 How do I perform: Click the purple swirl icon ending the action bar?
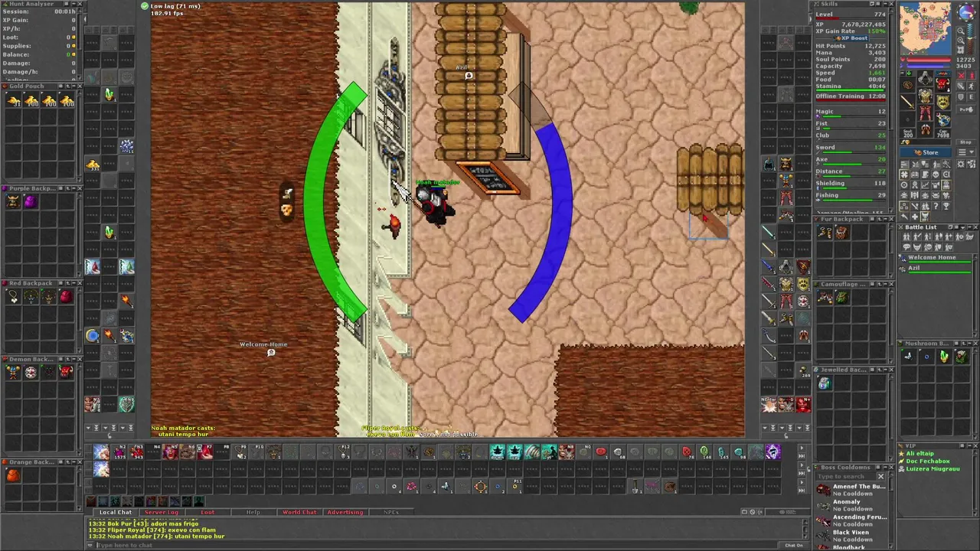[773, 452]
